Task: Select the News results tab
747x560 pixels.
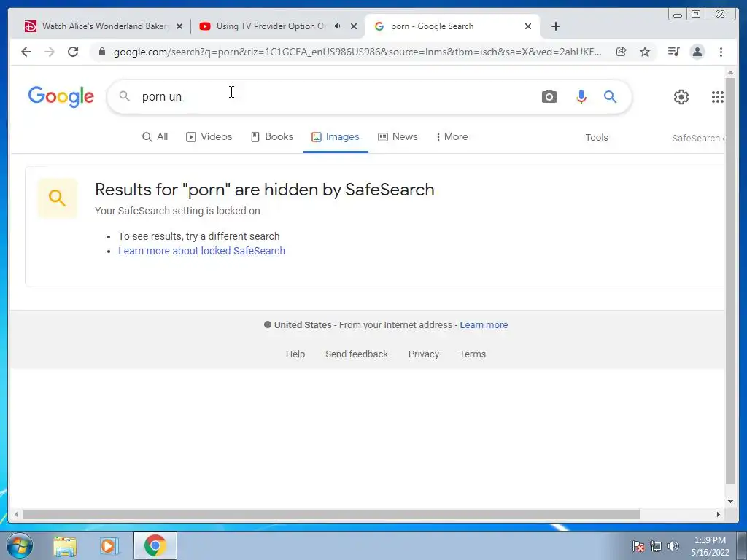Action: pyautogui.click(x=398, y=136)
